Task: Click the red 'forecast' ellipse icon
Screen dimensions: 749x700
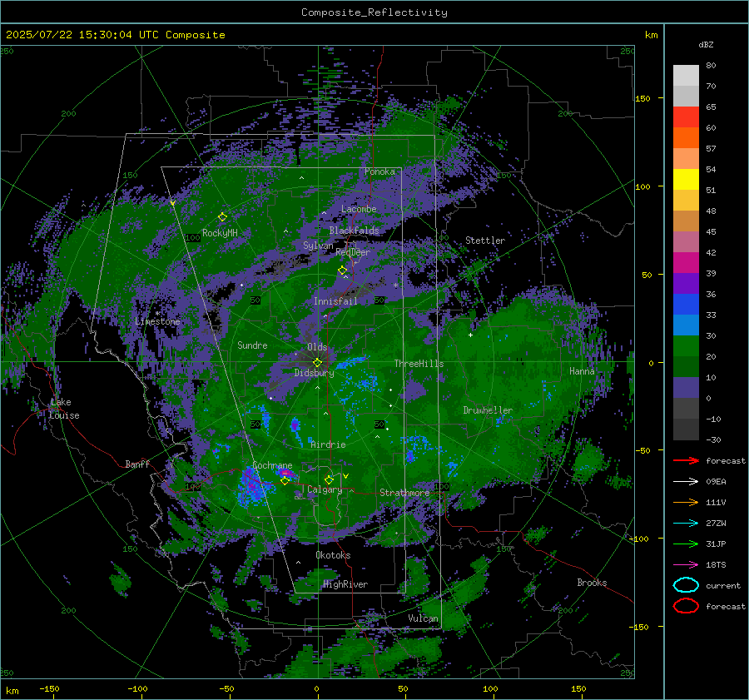Action: coord(686,606)
